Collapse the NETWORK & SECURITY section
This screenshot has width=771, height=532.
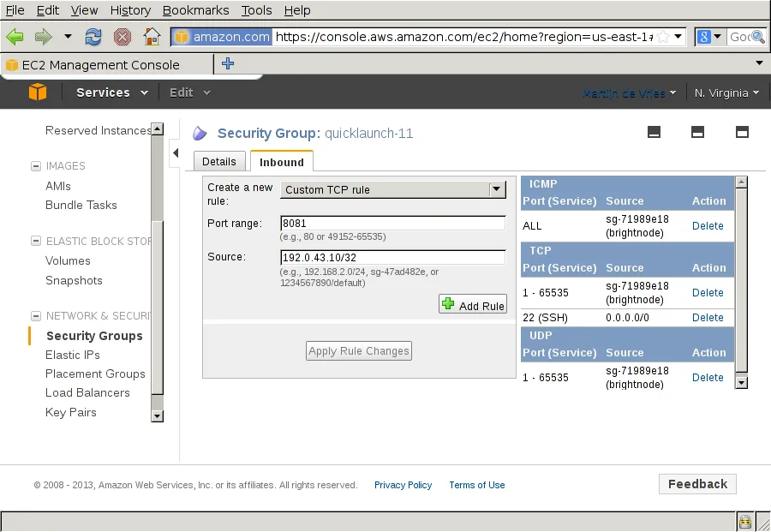(x=36, y=315)
